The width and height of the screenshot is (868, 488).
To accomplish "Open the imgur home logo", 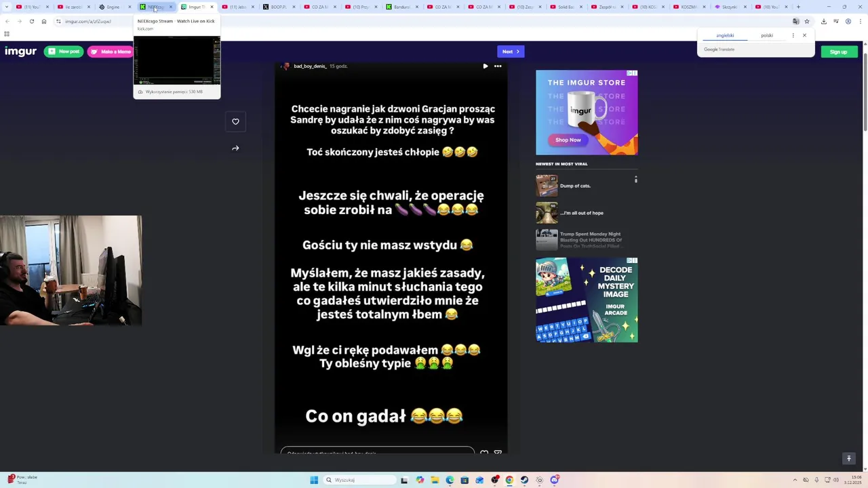I will (20, 52).
